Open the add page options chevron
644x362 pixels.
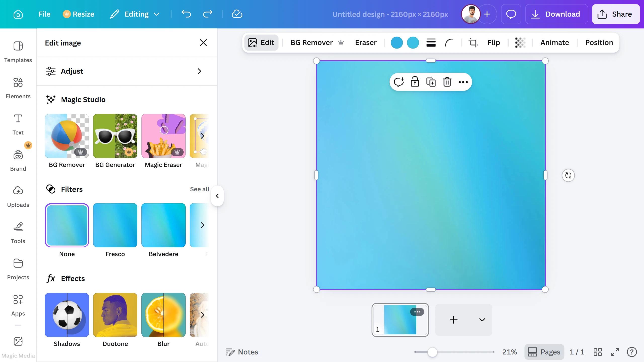click(482, 320)
